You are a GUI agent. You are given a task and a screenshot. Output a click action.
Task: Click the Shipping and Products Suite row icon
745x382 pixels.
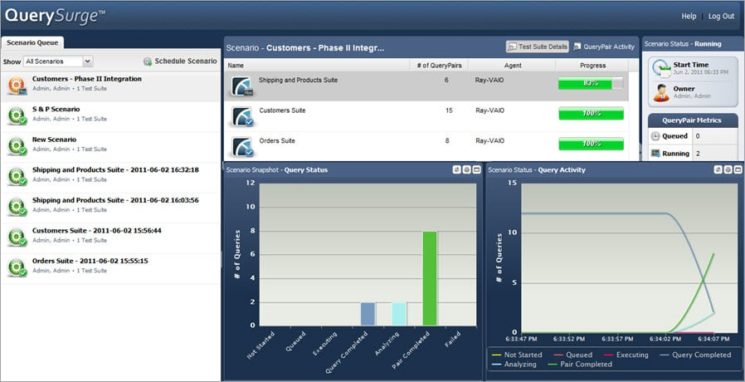242,86
